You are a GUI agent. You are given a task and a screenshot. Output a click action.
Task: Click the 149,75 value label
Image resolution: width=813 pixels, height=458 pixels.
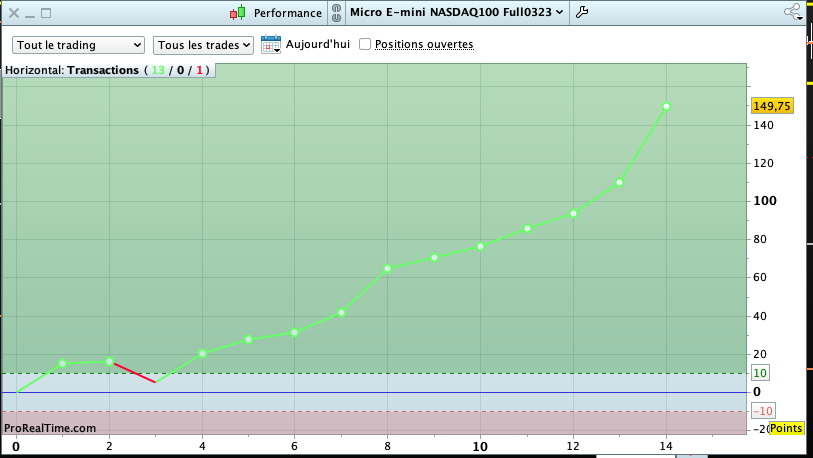(772, 106)
